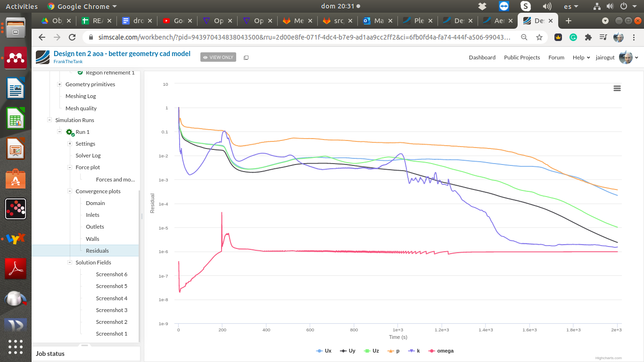The height and width of the screenshot is (362, 644).
Task: Open a new Chrome tab
Action: (x=569, y=21)
